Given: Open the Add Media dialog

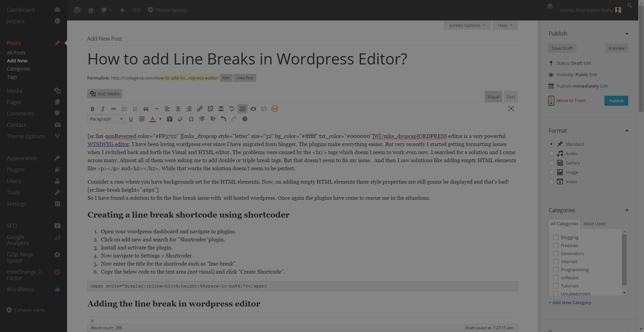Looking at the screenshot, I should click(x=104, y=94).
